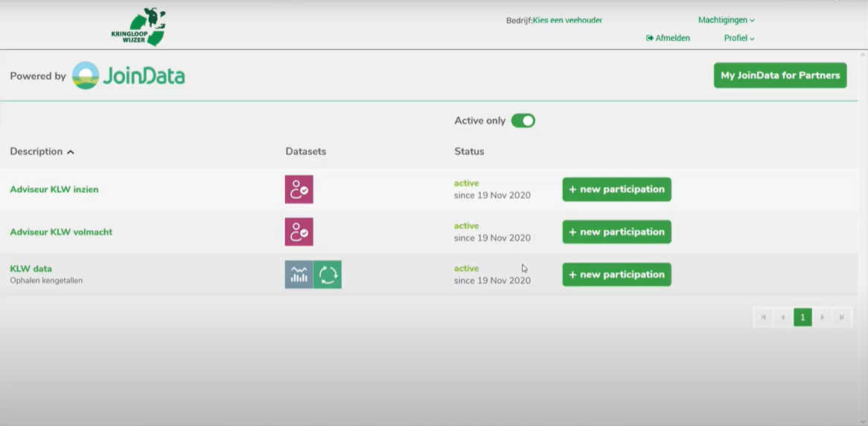The height and width of the screenshot is (426, 868).
Task: Go to the last page of results
Action: (842, 317)
